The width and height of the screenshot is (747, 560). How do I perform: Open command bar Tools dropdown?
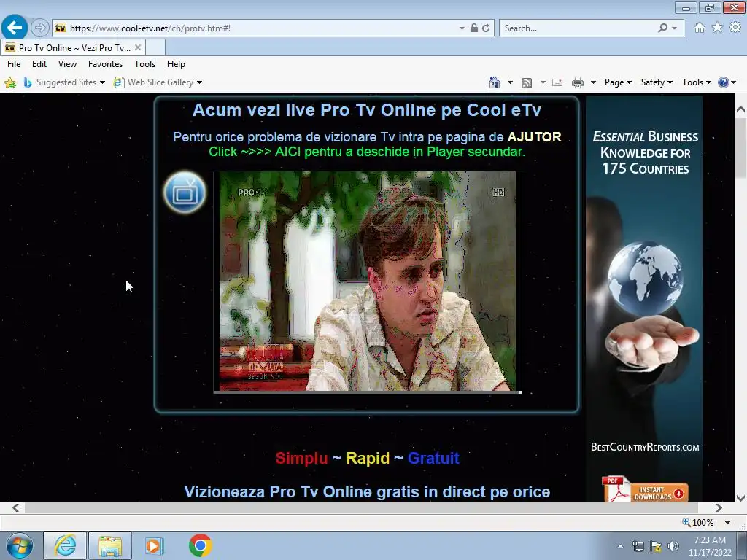coord(696,82)
